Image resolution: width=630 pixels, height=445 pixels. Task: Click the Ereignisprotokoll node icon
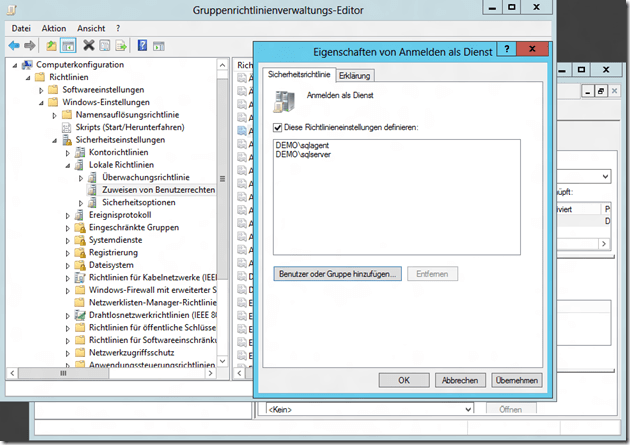click(x=80, y=215)
